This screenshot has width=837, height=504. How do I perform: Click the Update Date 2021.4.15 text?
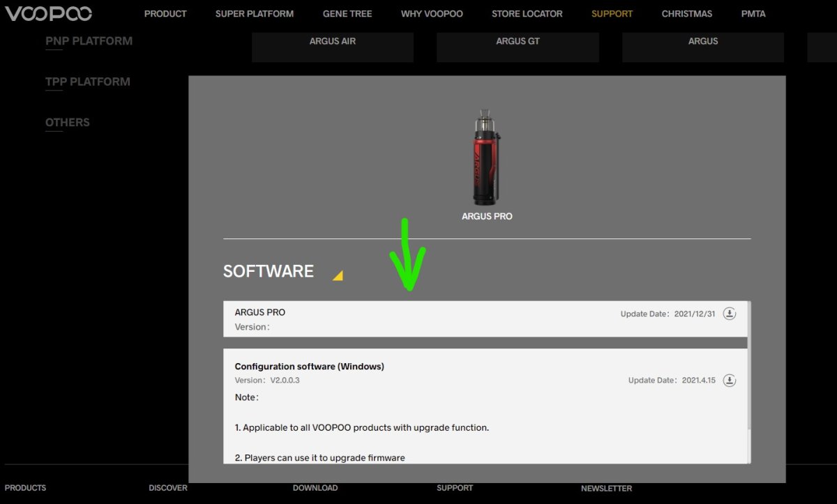[672, 381]
